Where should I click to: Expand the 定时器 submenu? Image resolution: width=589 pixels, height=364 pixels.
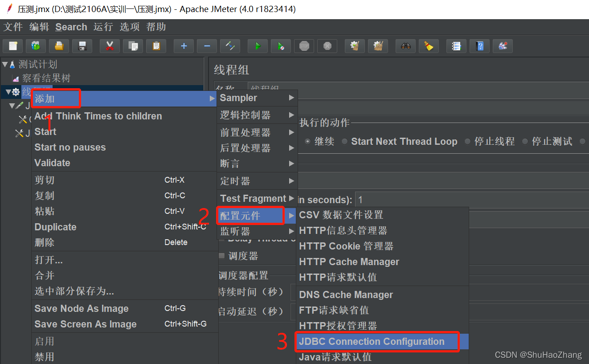pos(257,181)
